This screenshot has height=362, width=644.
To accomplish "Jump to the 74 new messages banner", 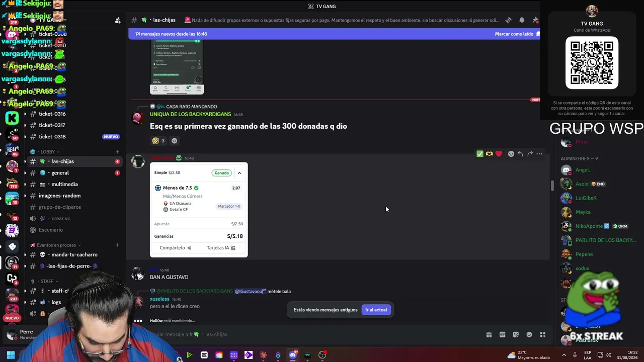I will tap(334, 34).
